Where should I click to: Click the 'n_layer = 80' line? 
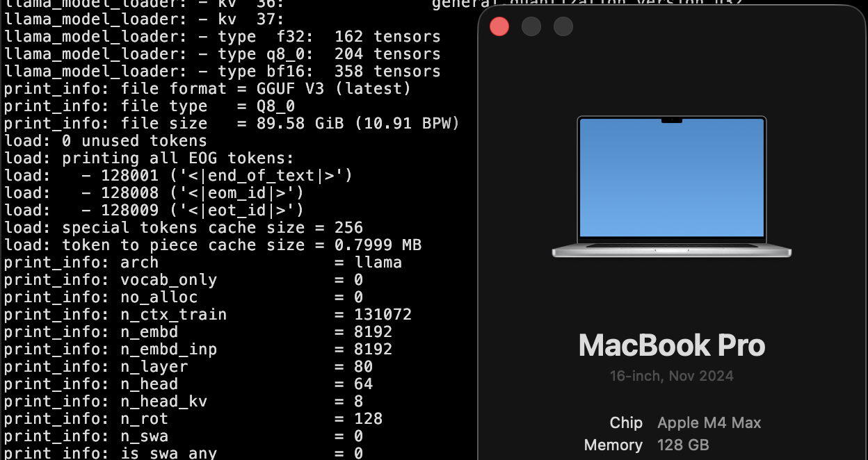point(188,367)
